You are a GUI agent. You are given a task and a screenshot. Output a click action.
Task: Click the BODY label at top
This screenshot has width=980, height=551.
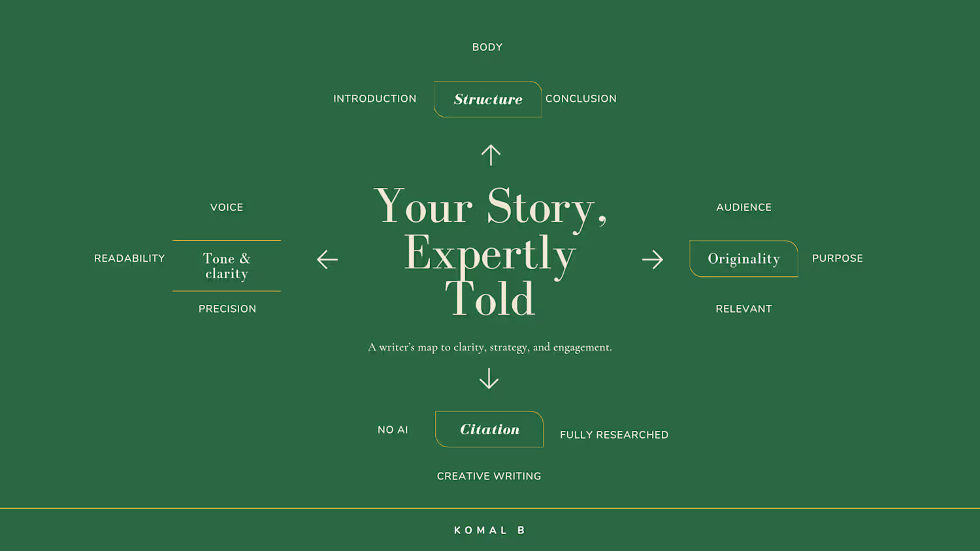(x=487, y=47)
